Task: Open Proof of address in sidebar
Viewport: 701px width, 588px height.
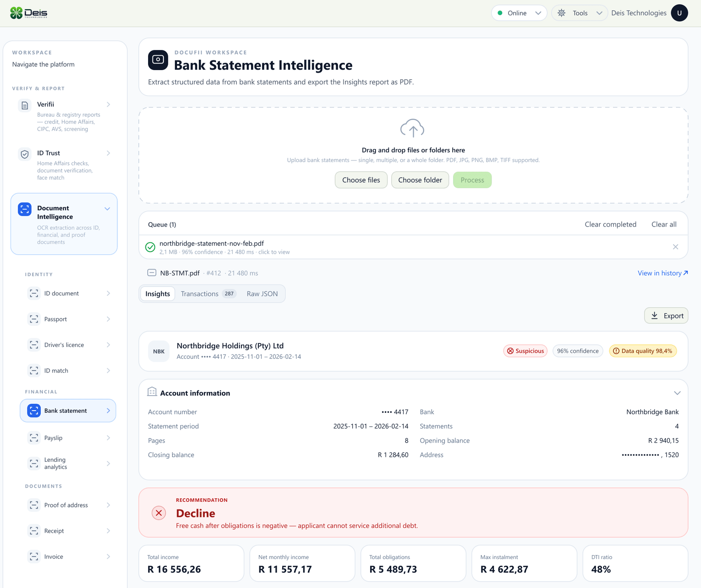Action: coord(68,505)
